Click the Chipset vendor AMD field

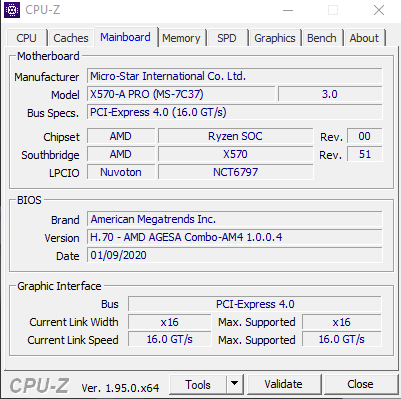pyautogui.click(x=121, y=136)
